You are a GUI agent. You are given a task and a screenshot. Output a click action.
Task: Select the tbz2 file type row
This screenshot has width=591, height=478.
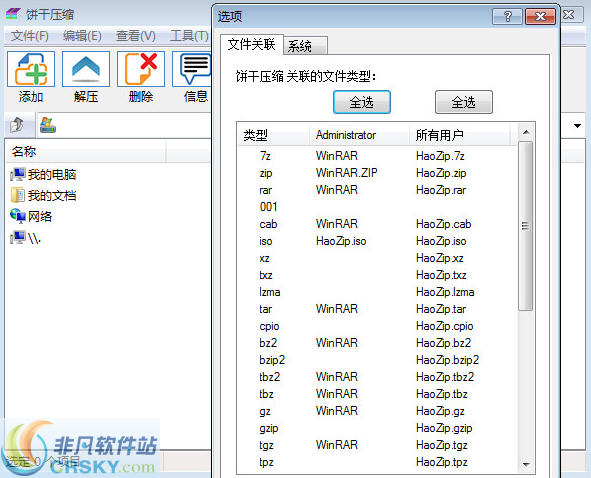378,377
